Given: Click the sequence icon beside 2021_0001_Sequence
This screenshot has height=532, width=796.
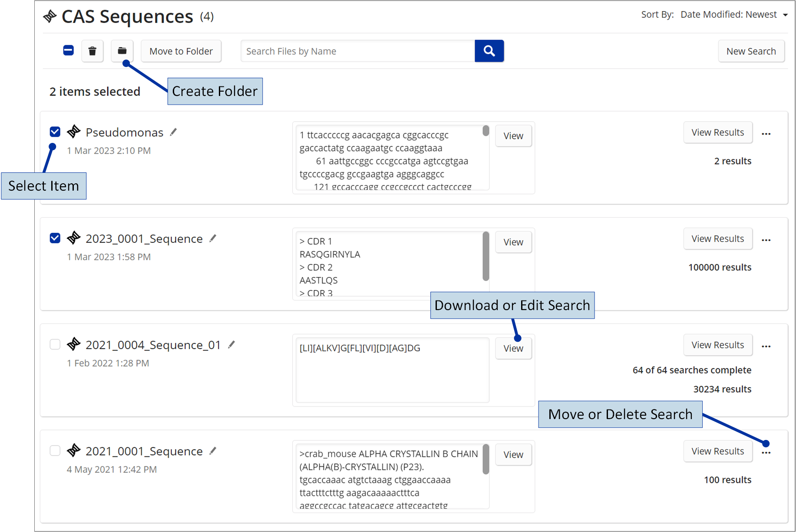Looking at the screenshot, I should pos(74,450).
